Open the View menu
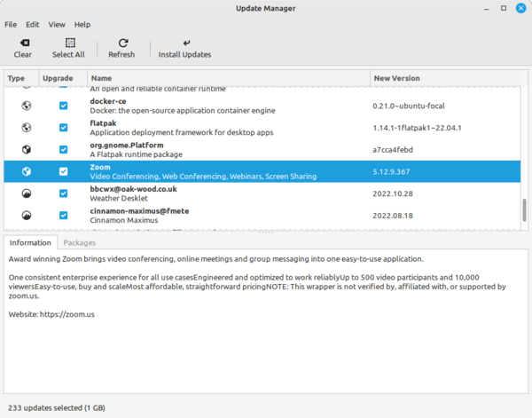 click(57, 24)
